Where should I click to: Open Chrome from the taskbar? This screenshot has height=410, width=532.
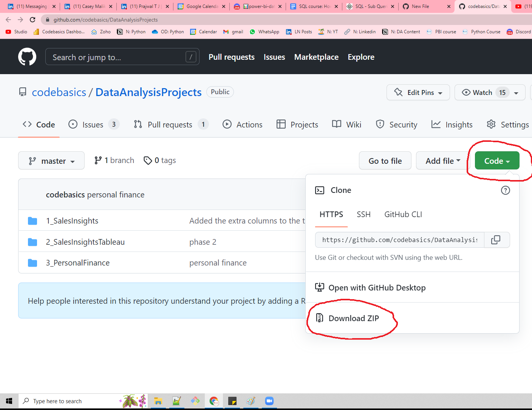(x=214, y=401)
